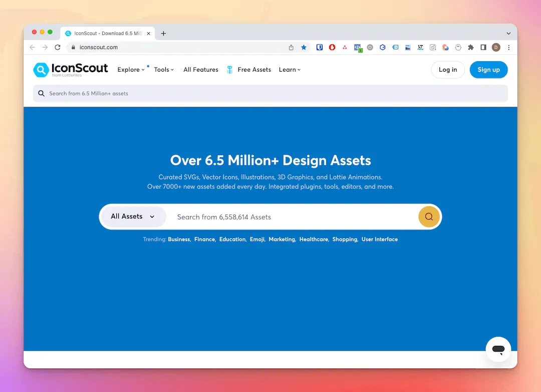Open the All Features page
Viewport: 541px width, 392px height.
tap(201, 70)
